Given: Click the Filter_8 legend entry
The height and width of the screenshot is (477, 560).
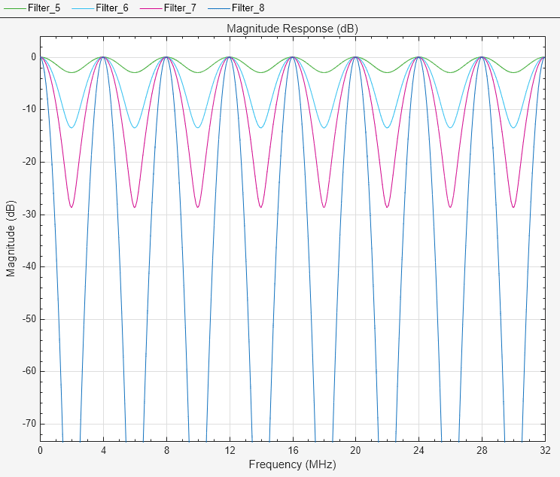Looking at the screenshot, I should (236, 8).
